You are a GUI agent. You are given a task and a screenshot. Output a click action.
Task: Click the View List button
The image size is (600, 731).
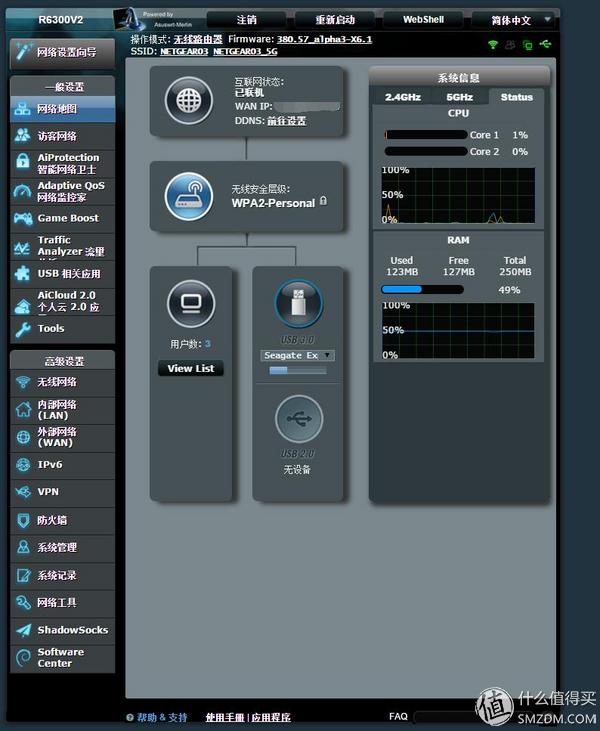(x=191, y=368)
